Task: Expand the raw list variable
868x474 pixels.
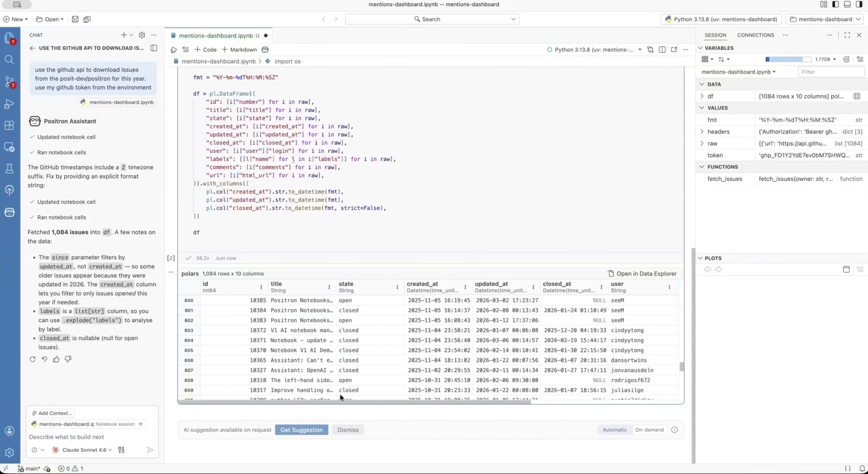Action: pos(702,144)
